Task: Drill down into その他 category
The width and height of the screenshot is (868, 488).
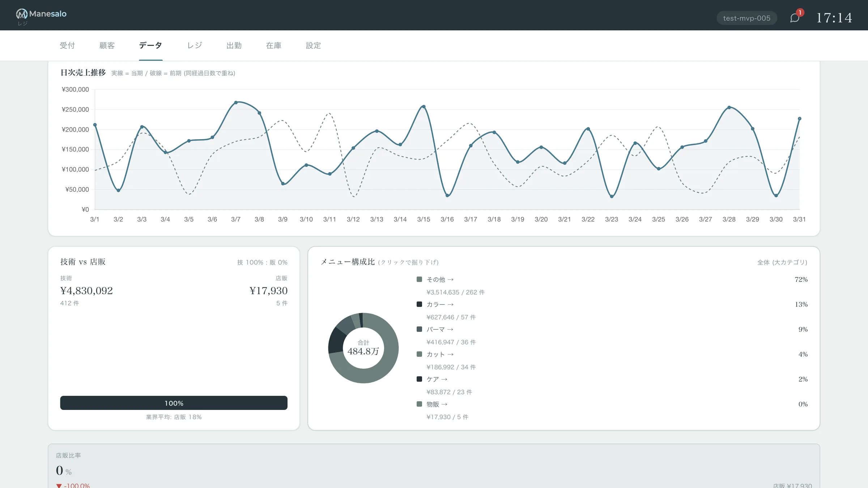Action: click(x=440, y=279)
